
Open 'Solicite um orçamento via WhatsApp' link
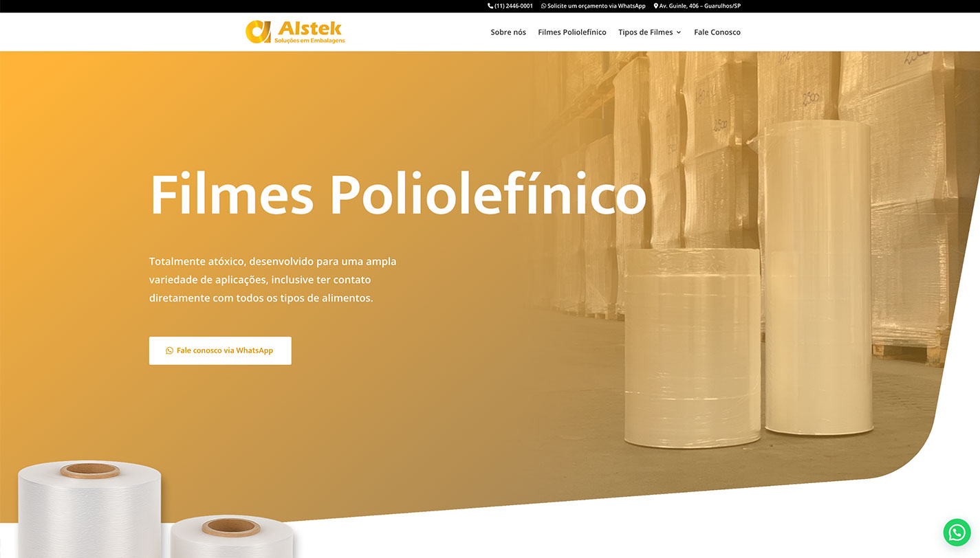point(596,6)
